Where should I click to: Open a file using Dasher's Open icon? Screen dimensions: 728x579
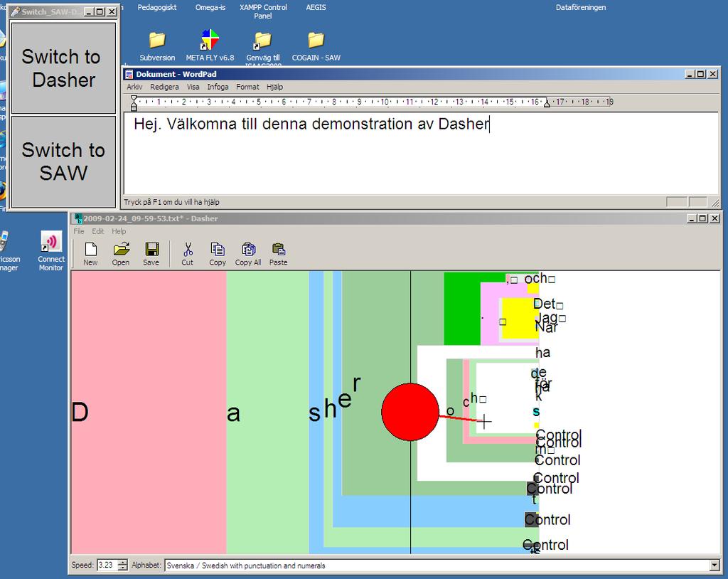coord(121,254)
